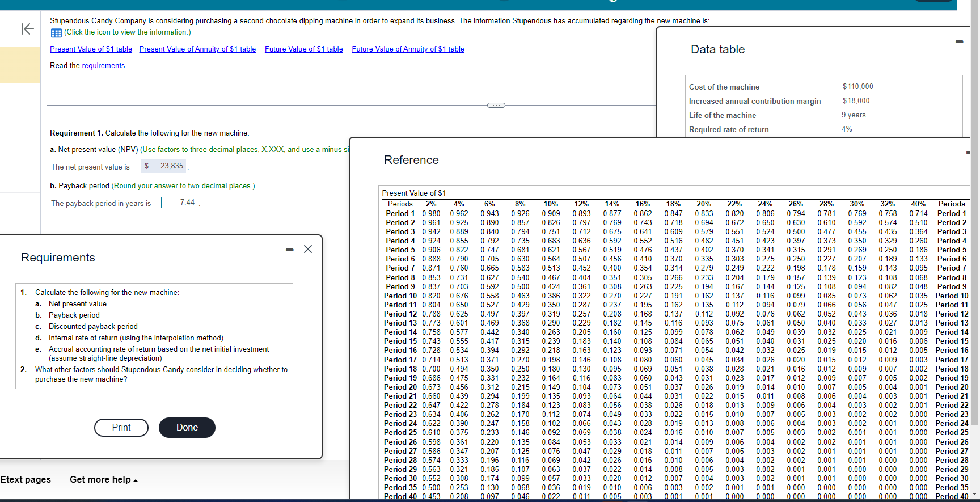Click the Print button

(121, 428)
